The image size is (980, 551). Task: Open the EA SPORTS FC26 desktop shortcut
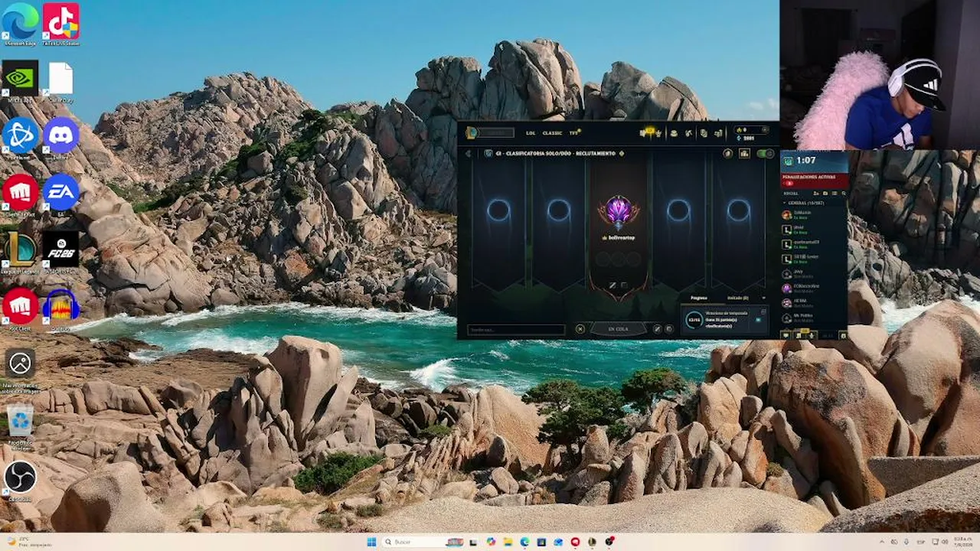coord(61,253)
